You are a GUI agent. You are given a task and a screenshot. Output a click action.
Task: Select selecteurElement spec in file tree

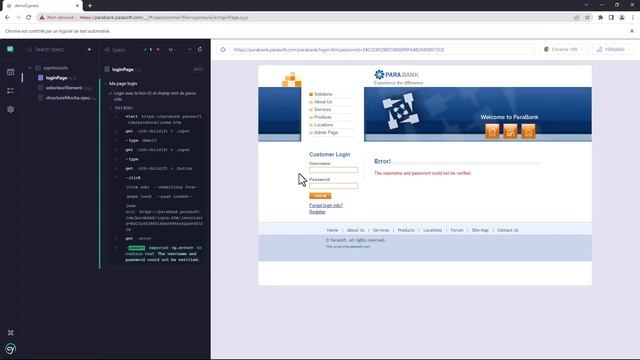pyautogui.click(x=64, y=88)
